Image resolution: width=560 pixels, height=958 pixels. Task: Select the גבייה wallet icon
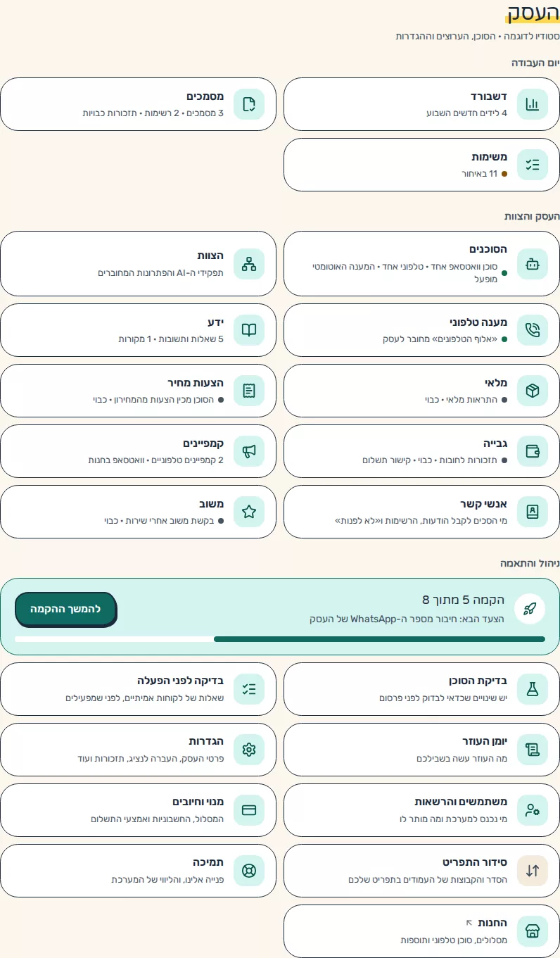533,451
